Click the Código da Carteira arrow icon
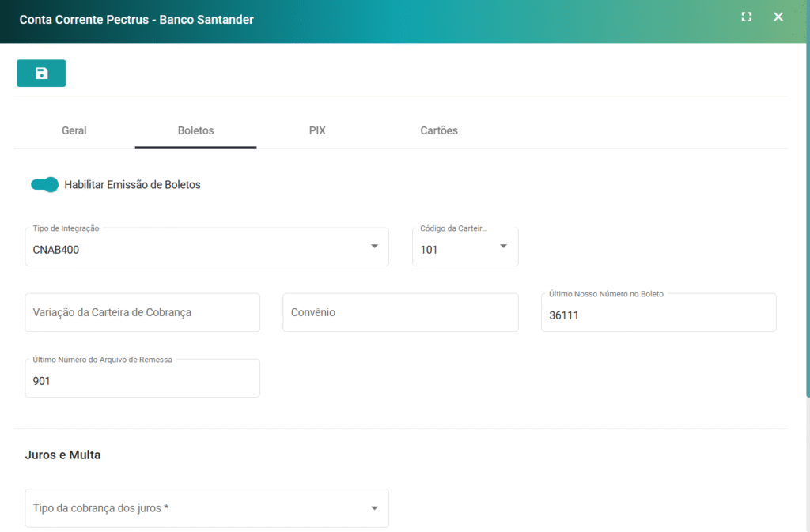 (x=503, y=247)
